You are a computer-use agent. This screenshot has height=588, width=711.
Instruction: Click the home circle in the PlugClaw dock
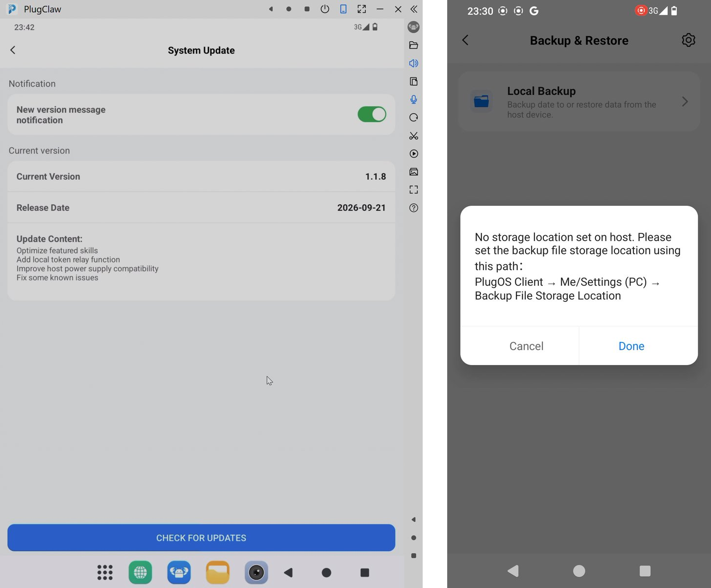(x=327, y=572)
